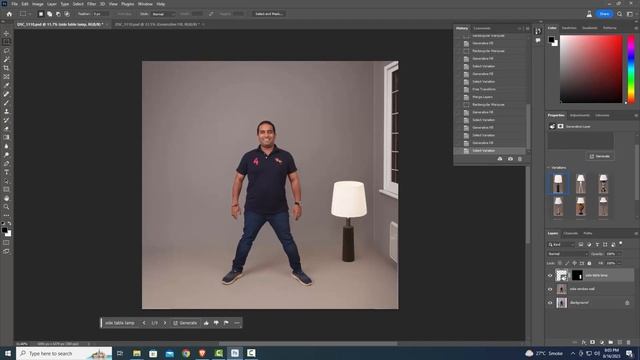Select the Brush tool
The image size is (640, 360).
pyautogui.click(x=6, y=103)
